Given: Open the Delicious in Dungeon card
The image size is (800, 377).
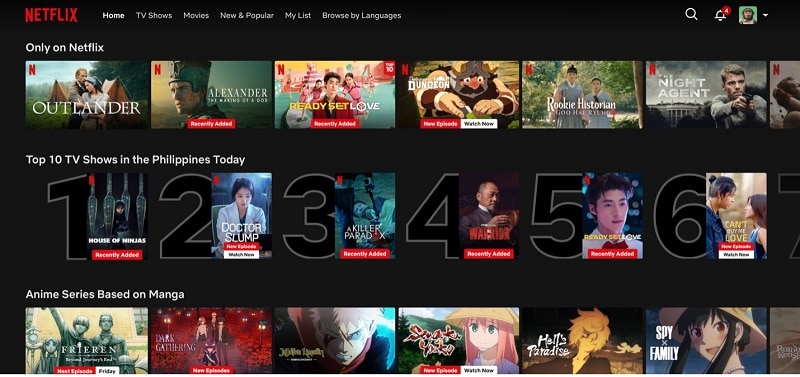Looking at the screenshot, I should [459, 95].
